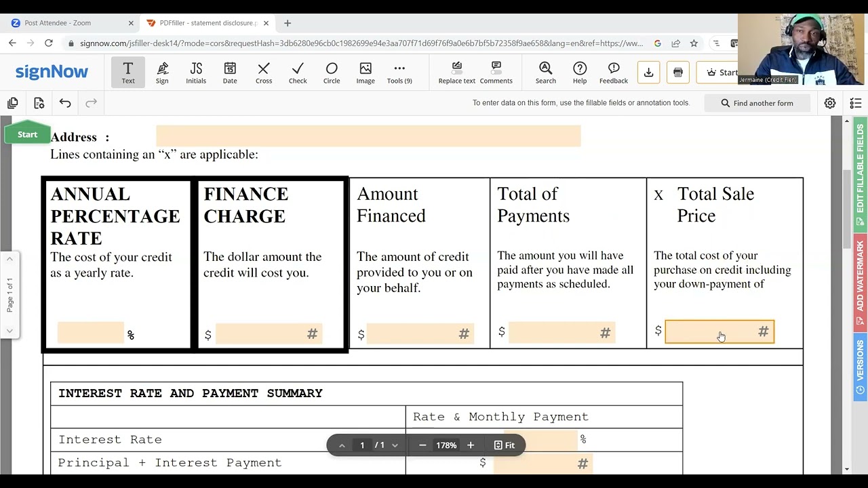Click the current page number box
Viewport: 868px width, 488px height.
coord(362,445)
